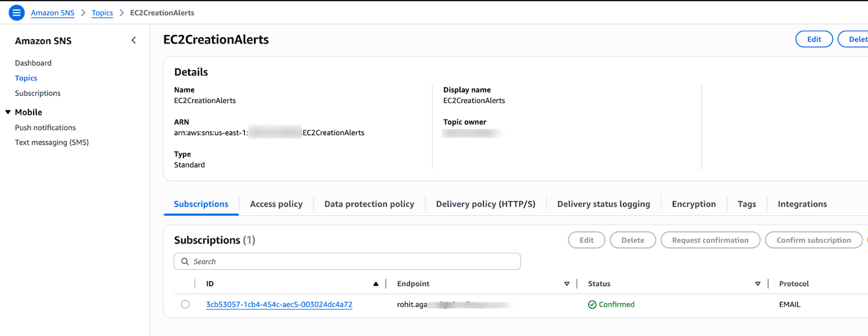The width and height of the screenshot is (868, 336).
Task: Switch to the Encryption tab
Action: click(693, 204)
